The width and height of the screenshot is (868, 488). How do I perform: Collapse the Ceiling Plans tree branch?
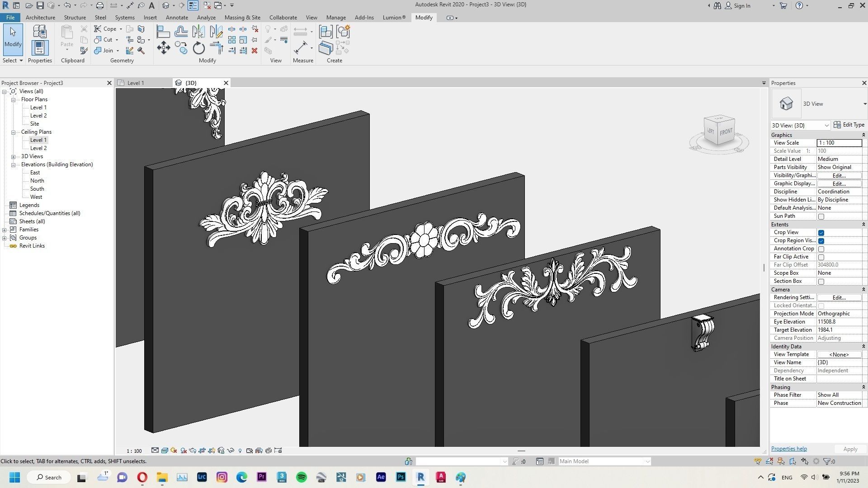(x=13, y=131)
